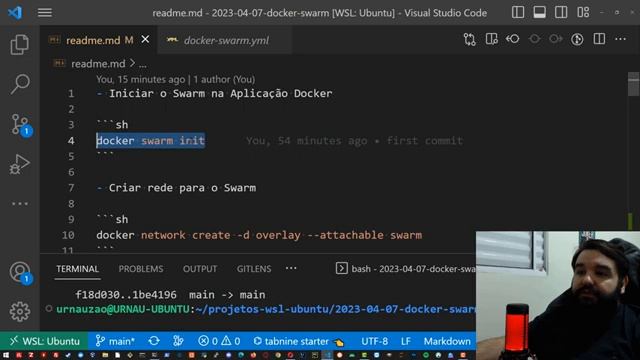Open previous revision GitLens icon
Screen dimensions: 640x360
pyautogui.click(x=513, y=40)
